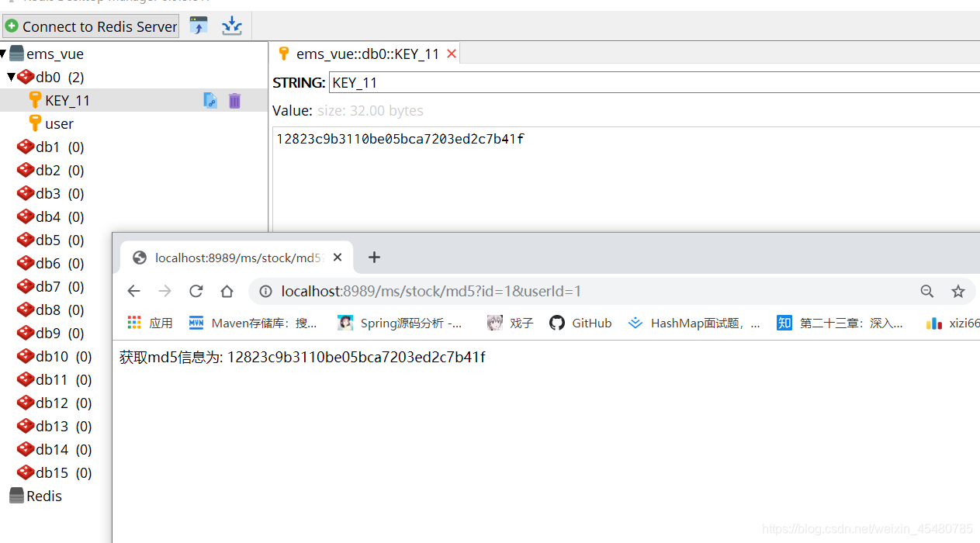Open GitHub bookmark
This screenshot has height=543, width=980.
click(580, 323)
